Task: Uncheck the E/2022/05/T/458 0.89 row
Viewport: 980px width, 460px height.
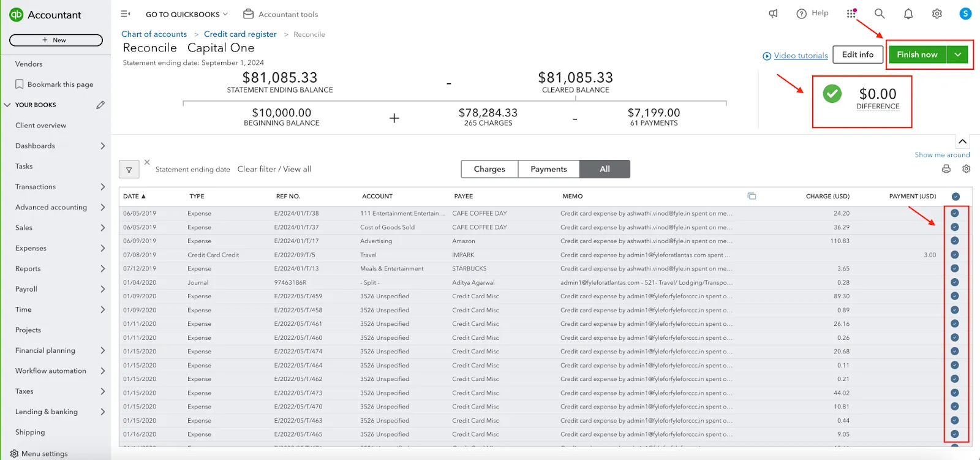Action: (954, 310)
